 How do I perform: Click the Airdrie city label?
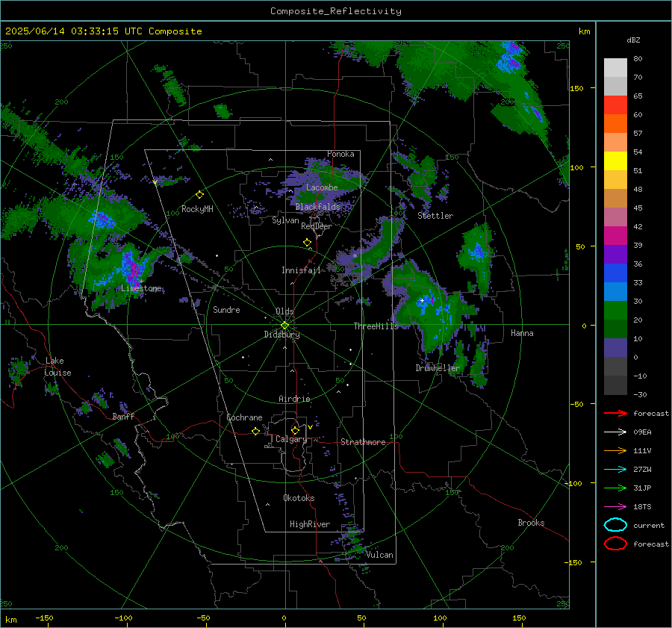tap(294, 399)
